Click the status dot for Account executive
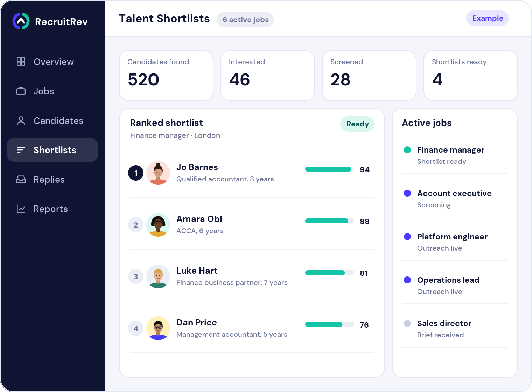Screen dimensions: 532x392 point(407,193)
